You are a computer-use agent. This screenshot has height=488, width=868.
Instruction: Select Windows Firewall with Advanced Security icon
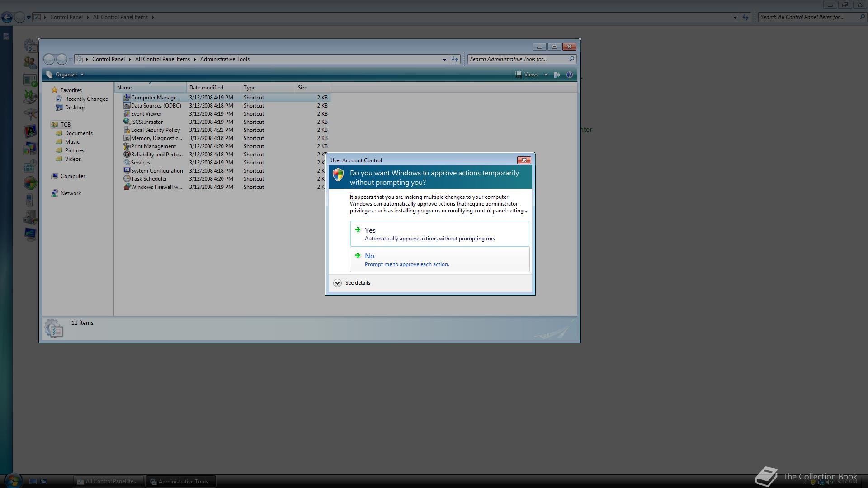pos(127,187)
